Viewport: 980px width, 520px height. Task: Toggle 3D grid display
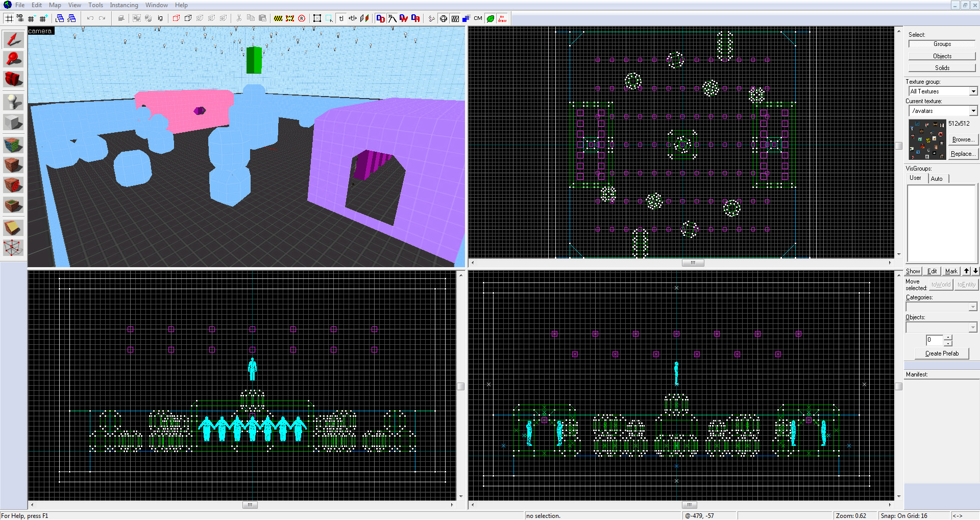click(20, 18)
